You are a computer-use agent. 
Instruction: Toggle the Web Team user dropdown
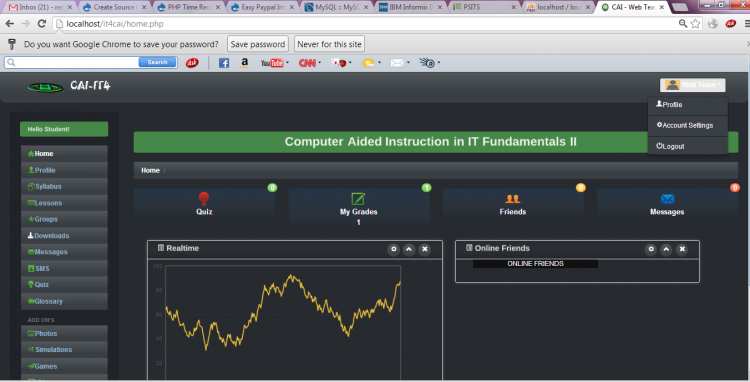693,85
